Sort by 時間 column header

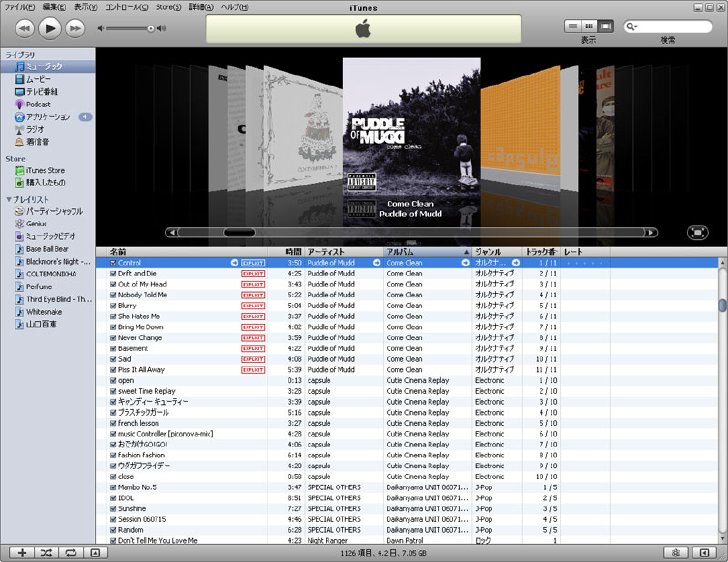(x=286, y=252)
